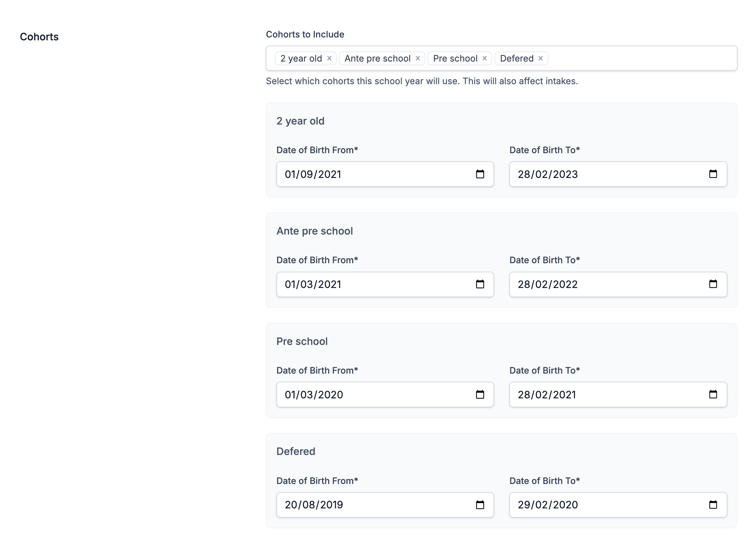This screenshot has height=542, width=756.
Task: Remove the Pre school cohort tag
Action: click(485, 58)
